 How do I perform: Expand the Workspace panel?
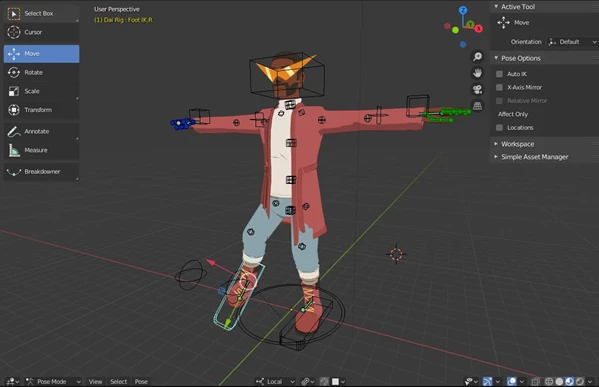click(x=496, y=144)
